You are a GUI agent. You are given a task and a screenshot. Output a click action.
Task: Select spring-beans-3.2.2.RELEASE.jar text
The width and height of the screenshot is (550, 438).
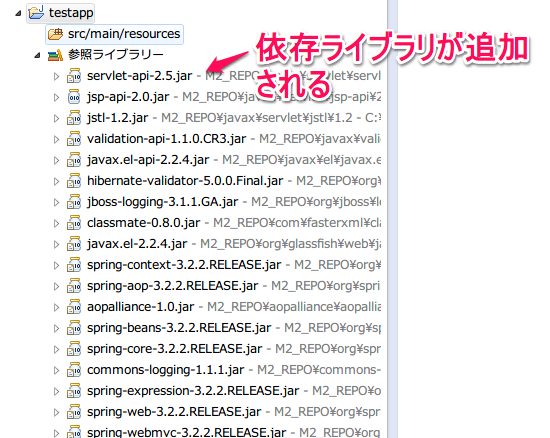(x=179, y=328)
